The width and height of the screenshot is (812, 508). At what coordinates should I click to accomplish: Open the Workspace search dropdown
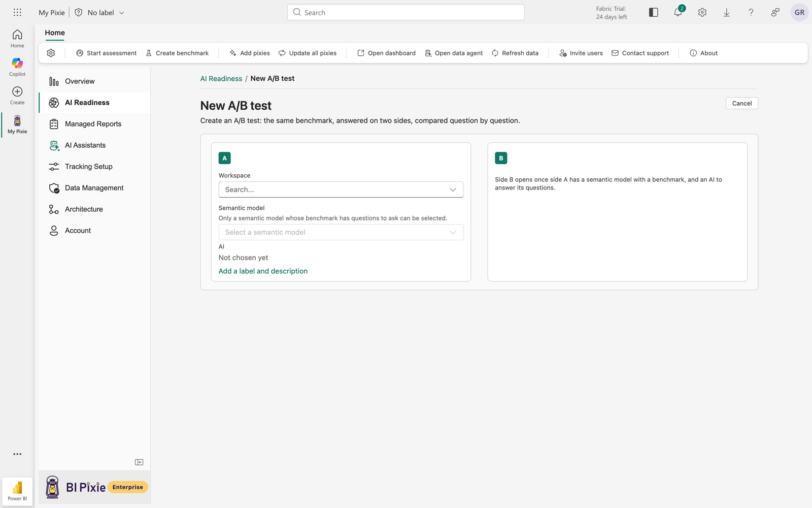(341, 189)
